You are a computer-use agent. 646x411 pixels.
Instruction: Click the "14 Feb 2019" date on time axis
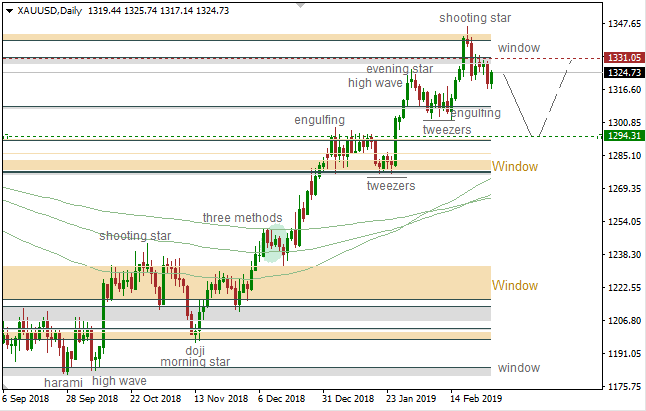tap(474, 398)
